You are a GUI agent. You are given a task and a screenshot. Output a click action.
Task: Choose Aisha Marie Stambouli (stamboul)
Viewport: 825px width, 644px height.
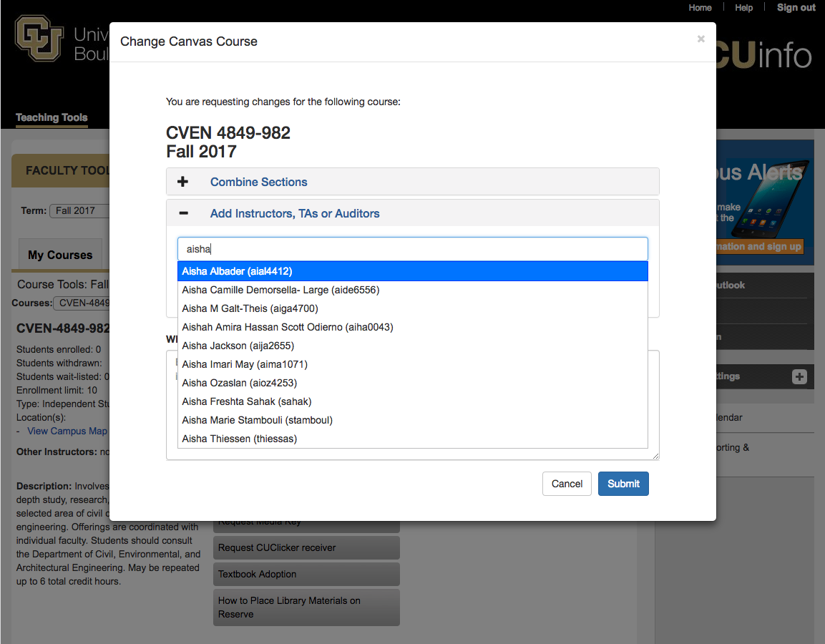click(x=412, y=421)
